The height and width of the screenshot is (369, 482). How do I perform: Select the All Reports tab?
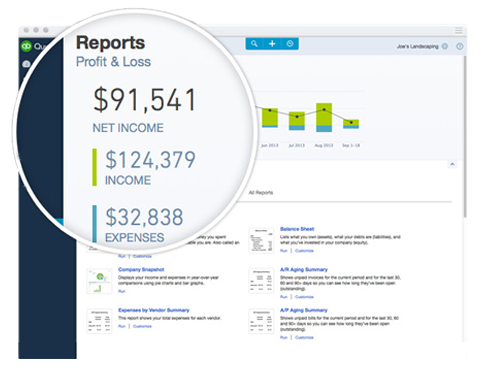pos(261,193)
